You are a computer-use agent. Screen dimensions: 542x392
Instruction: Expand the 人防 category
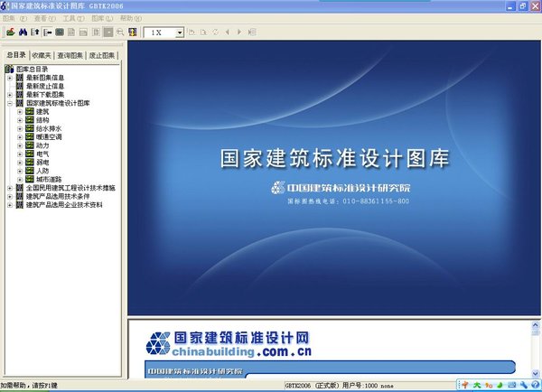tap(20, 171)
